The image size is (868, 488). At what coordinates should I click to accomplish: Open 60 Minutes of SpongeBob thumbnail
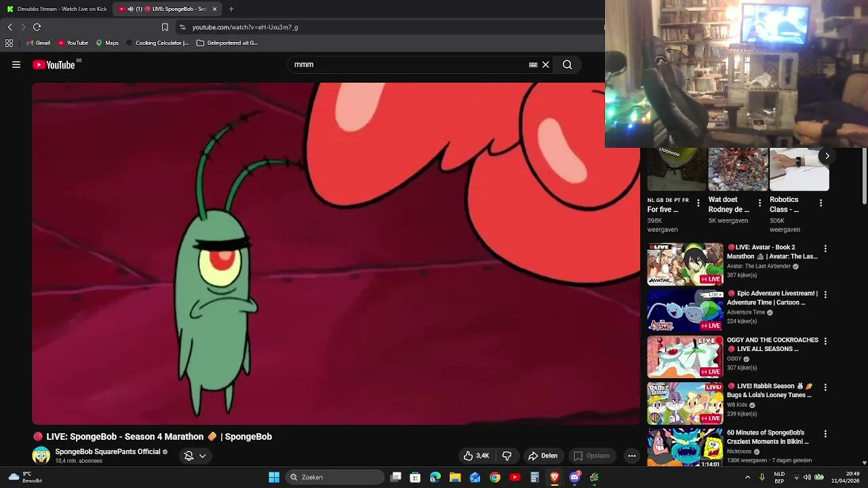[x=685, y=447]
